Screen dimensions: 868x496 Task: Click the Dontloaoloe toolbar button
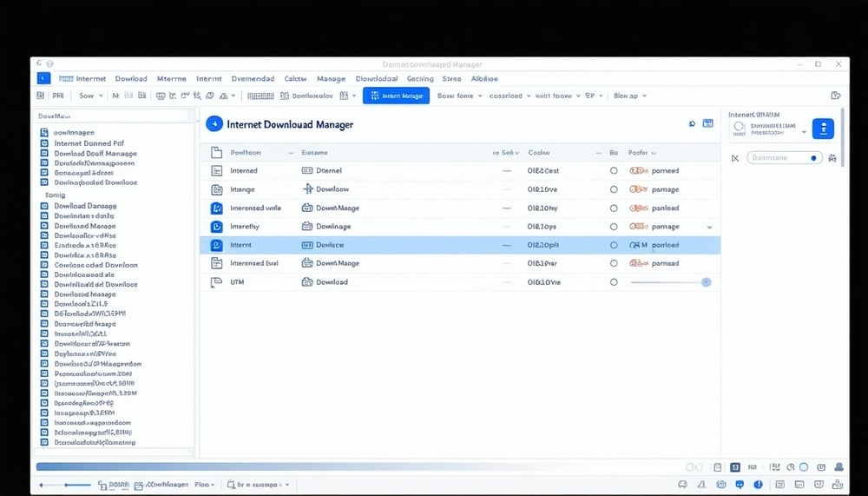click(x=312, y=96)
